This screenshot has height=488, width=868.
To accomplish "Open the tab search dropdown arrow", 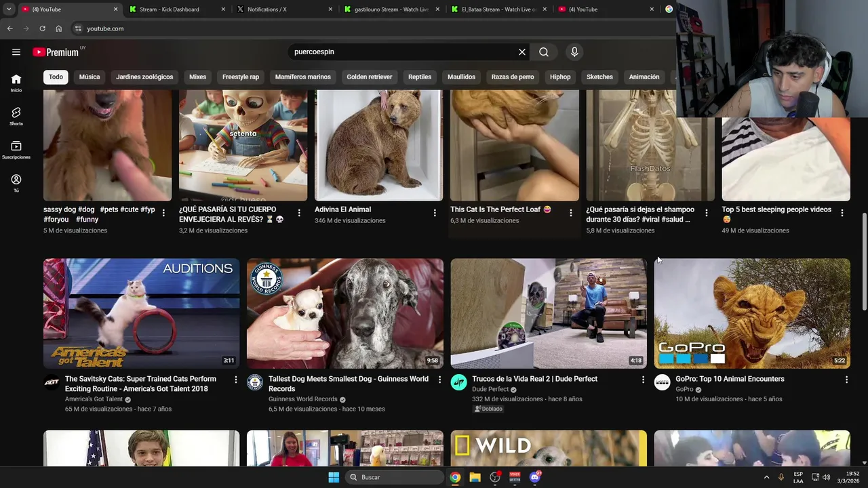I will point(9,9).
